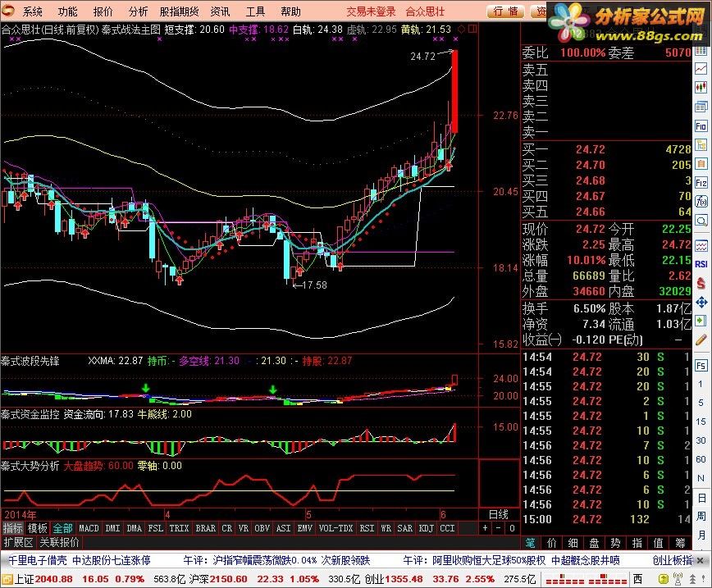Choose the BRAR indicator
This screenshot has height=588, width=712.
click(206, 528)
